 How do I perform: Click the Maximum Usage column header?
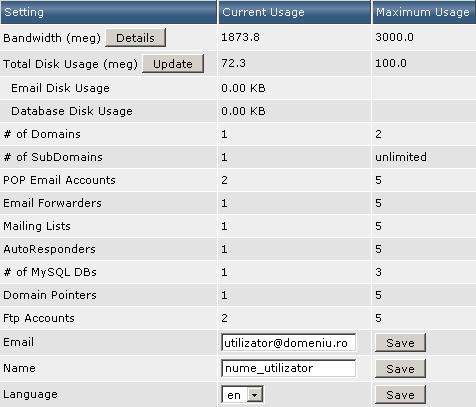[x=424, y=12]
